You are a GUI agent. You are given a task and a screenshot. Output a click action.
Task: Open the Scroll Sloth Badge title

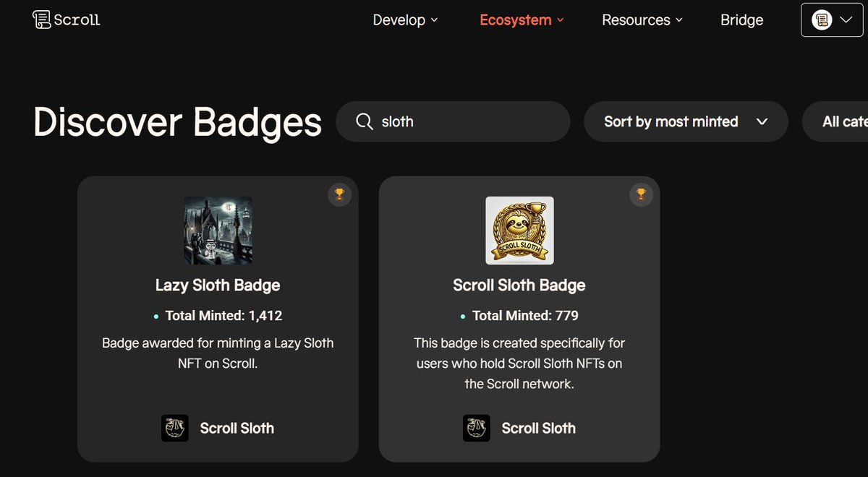[x=519, y=285]
